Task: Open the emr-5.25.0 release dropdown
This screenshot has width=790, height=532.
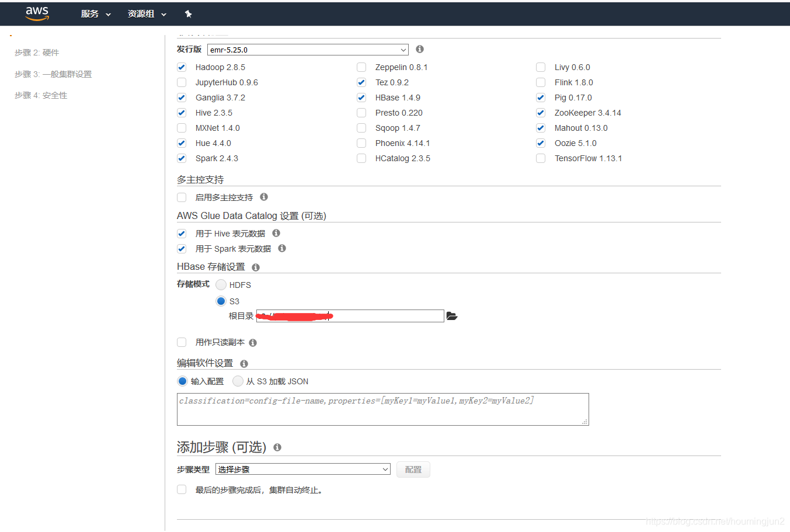Action: click(x=308, y=50)
